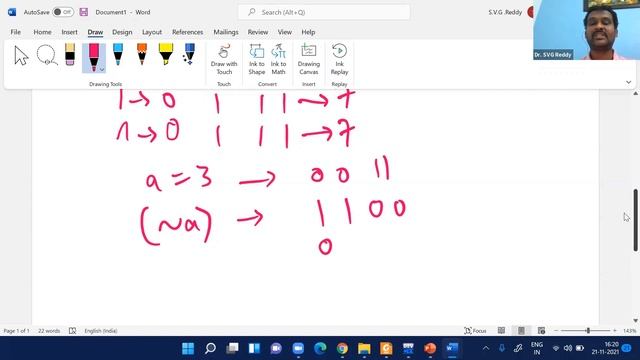Choose the Lasso Select tool
Viewport: 640px width, 360px height.
click(x=47, y=55)
